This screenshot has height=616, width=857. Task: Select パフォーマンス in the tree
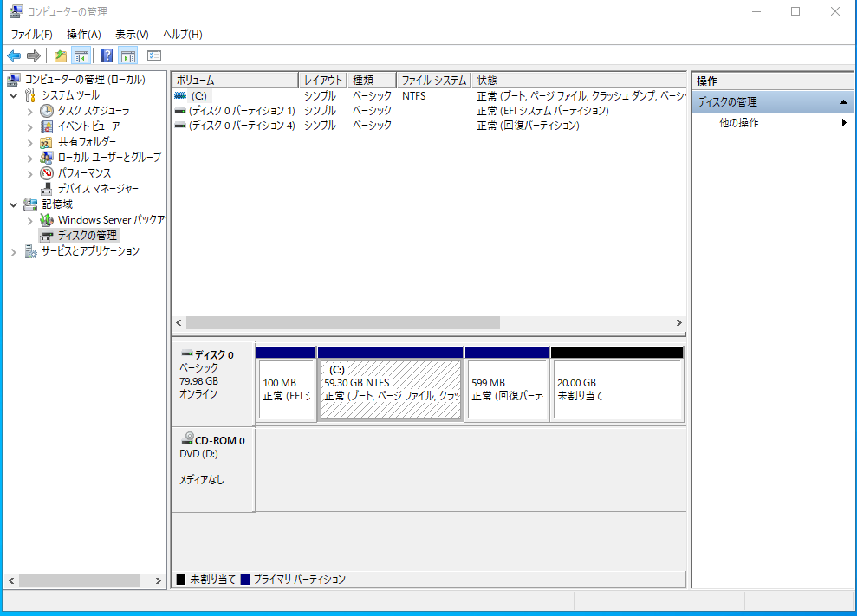tap(84, 173)
